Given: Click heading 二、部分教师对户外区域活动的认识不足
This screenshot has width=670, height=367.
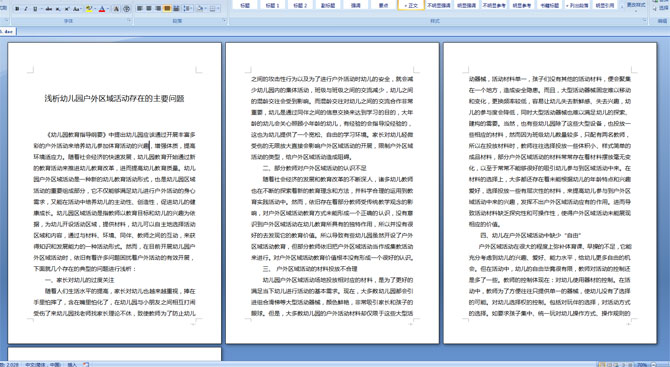Looking at the screenshot, I should click(x=314, y=168).
